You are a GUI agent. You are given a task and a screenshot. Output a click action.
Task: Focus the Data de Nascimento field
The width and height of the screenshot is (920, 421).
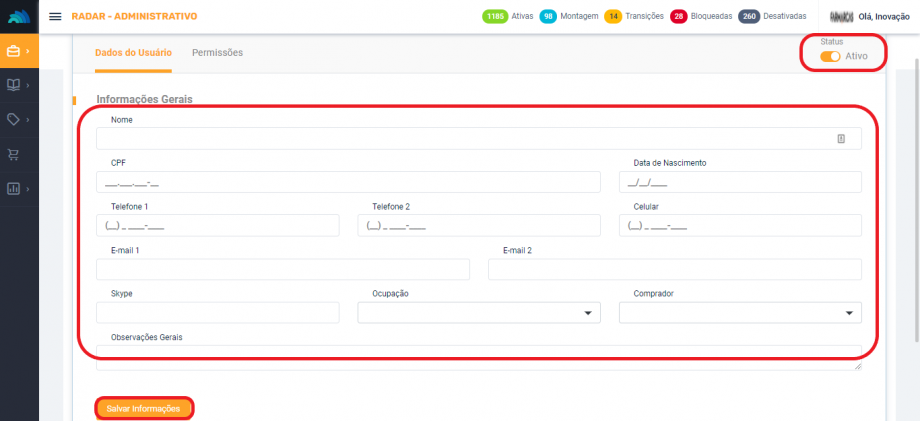739,182
